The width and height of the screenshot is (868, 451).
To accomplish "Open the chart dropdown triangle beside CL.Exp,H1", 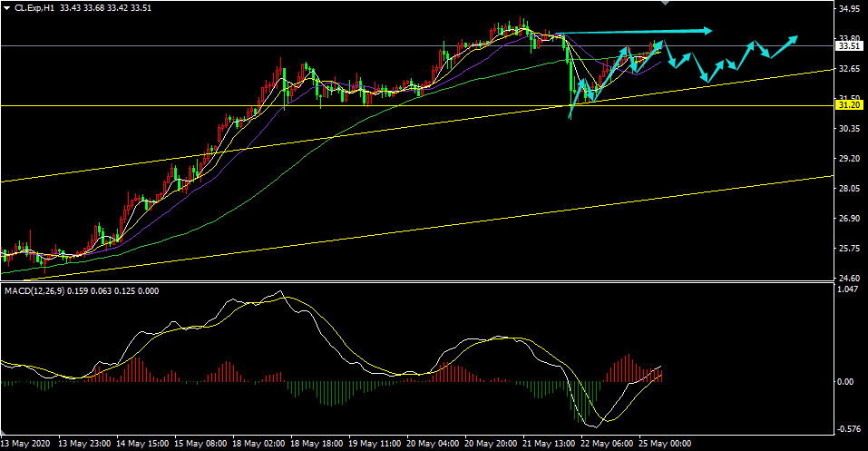I will pos(7,8).
